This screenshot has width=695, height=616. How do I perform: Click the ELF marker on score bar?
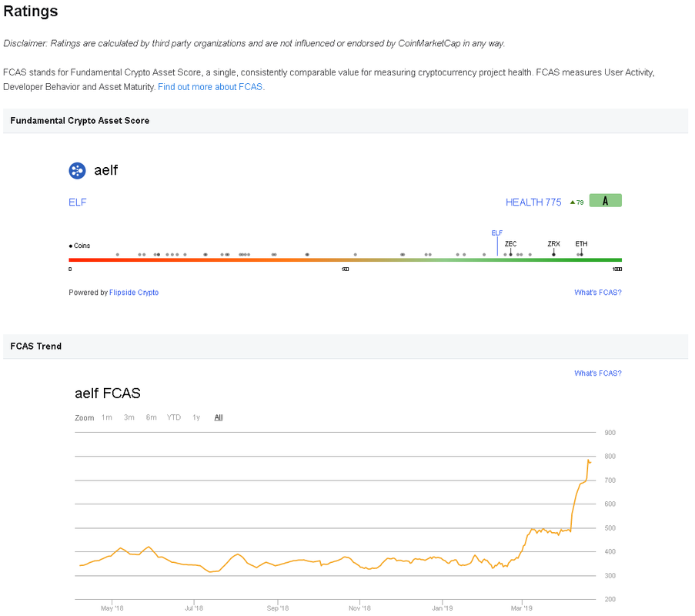pyautogui.click(x=497, y=243)
